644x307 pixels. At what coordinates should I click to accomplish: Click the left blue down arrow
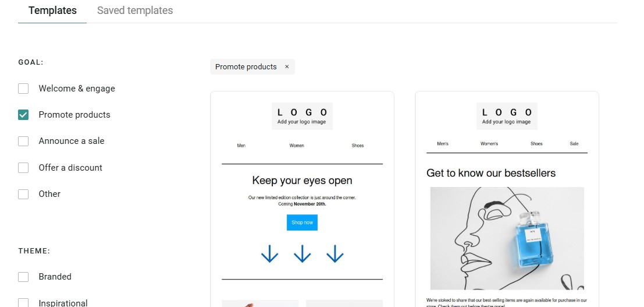coord(270,254)
